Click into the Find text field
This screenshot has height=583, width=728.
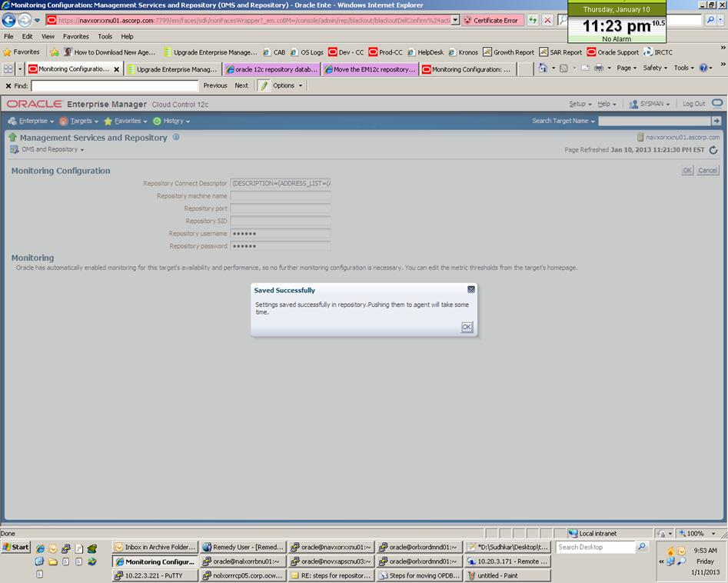[115, 86]
